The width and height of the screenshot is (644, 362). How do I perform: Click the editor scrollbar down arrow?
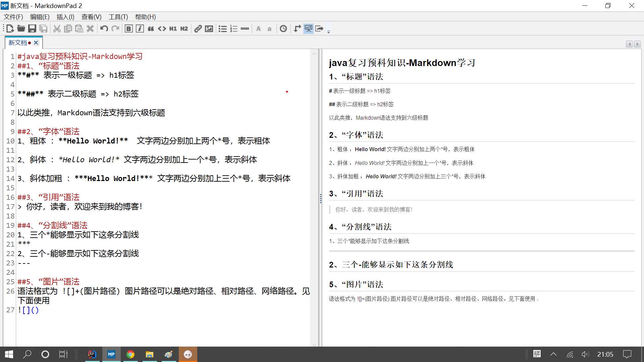pyautogui.click(x=314, y=344)
